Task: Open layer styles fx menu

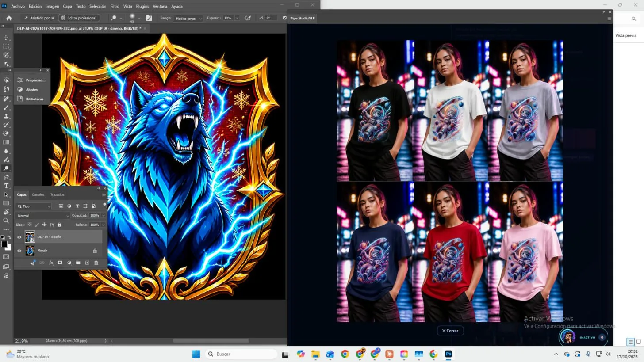Action: pos(51,263)
